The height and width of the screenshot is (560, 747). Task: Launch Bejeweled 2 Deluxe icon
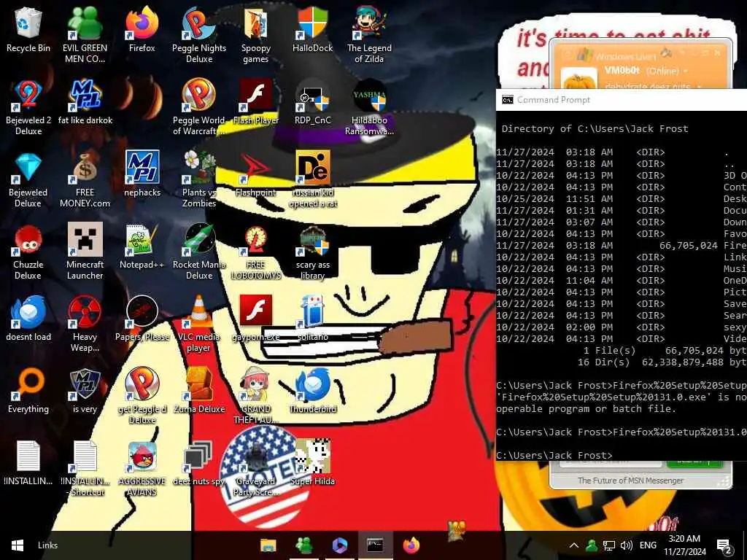pyautogui.click(x=28, y=106)
